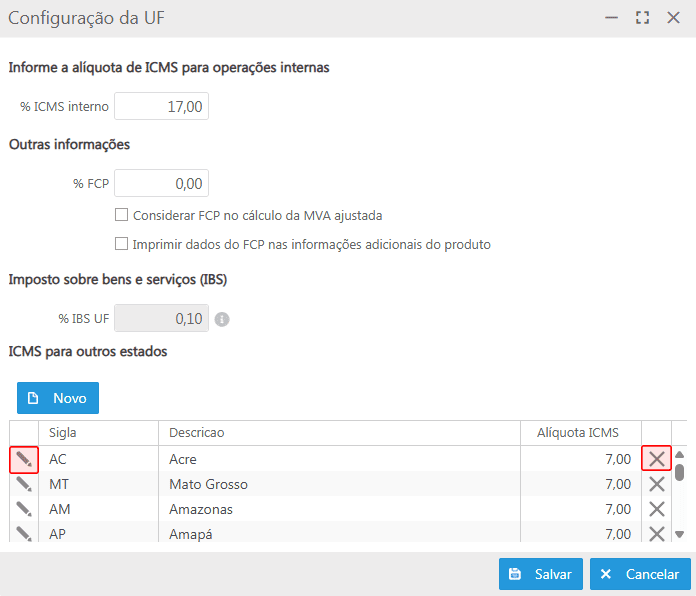Viewport: 696px width, 596px height.
Task: Remove the Mato Grosso row
Action: click(x=656, y=484)
